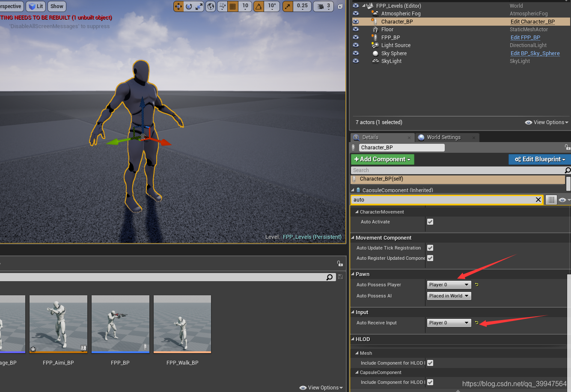Click content browser search magnifier icon
Image resolution: width=571 pixels, height=392 pixels.
click(x=330, y=277)
